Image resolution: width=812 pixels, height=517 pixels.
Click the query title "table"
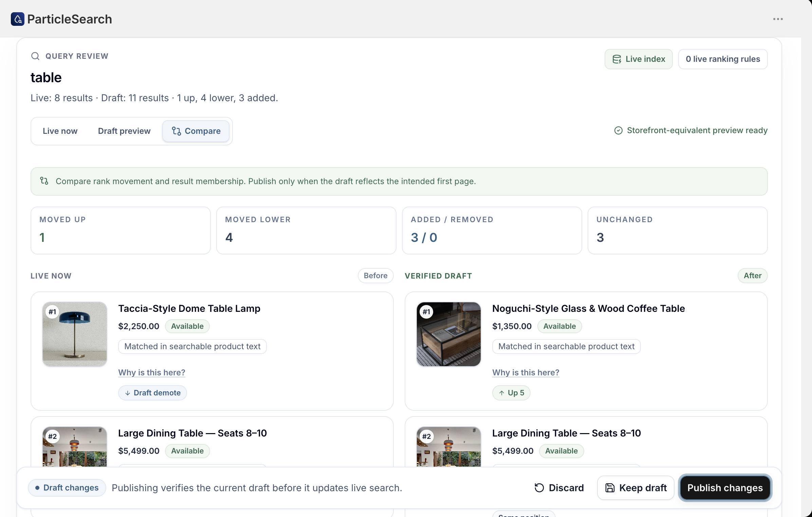coord(46,78)
